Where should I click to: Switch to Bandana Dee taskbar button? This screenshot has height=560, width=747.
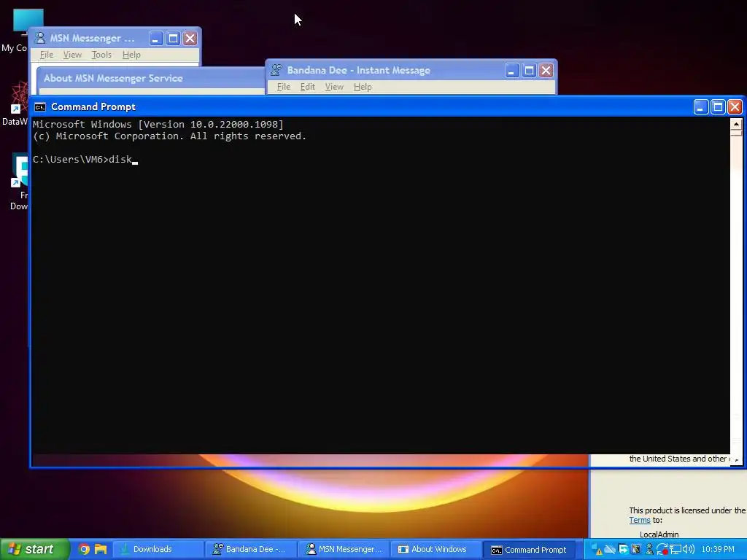pyautogui.click(x=251, y=549)
